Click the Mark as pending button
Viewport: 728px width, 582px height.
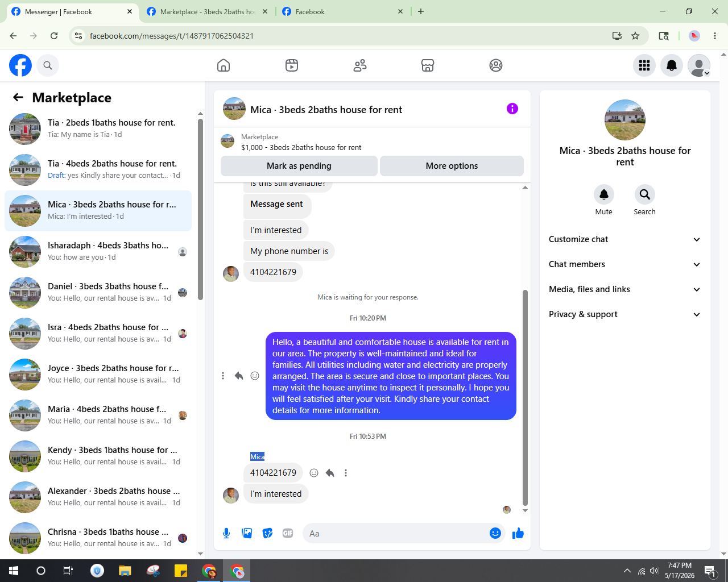(299, 166)
